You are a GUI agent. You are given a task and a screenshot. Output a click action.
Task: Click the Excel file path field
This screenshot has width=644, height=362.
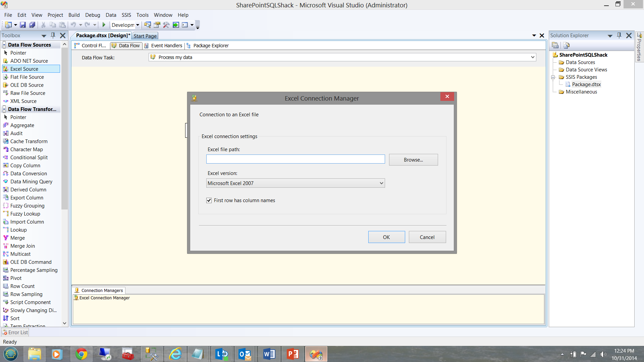(295, 159)
